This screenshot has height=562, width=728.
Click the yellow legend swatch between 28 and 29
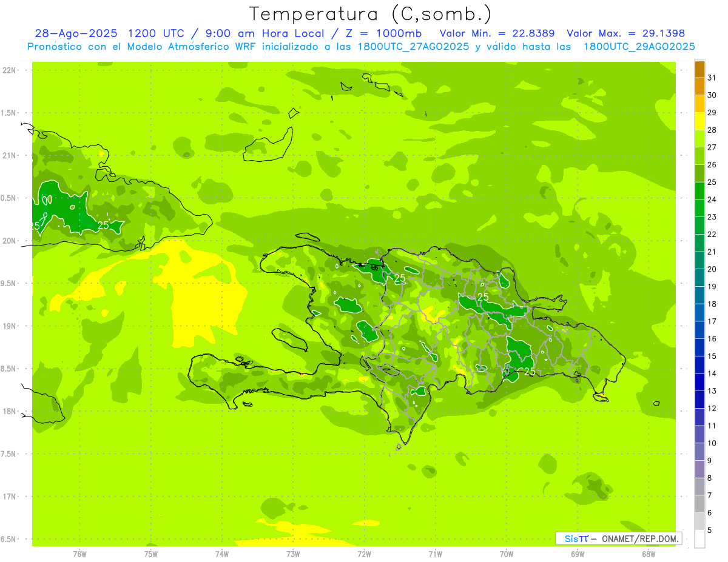pos(699,121)
